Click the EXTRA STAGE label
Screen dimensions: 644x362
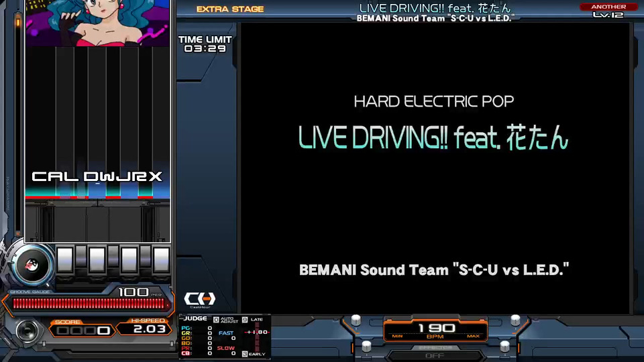[x=230, y=9]
